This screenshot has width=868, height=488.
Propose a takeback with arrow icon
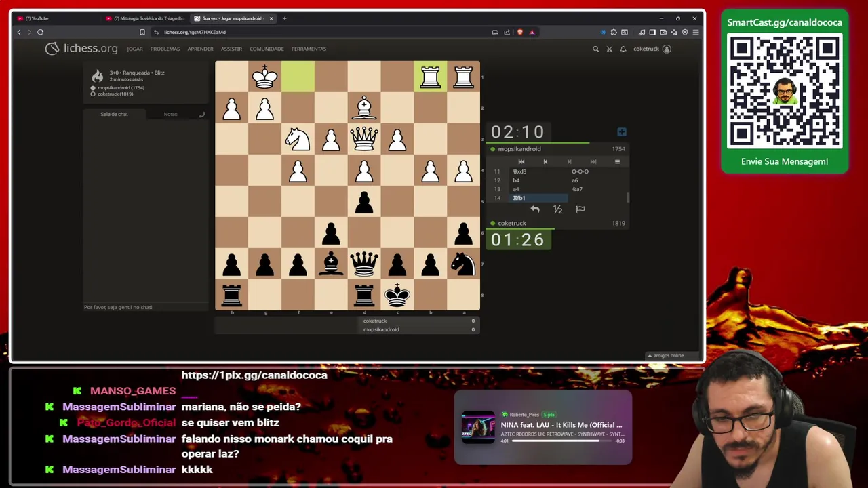[x=535, y=209]
